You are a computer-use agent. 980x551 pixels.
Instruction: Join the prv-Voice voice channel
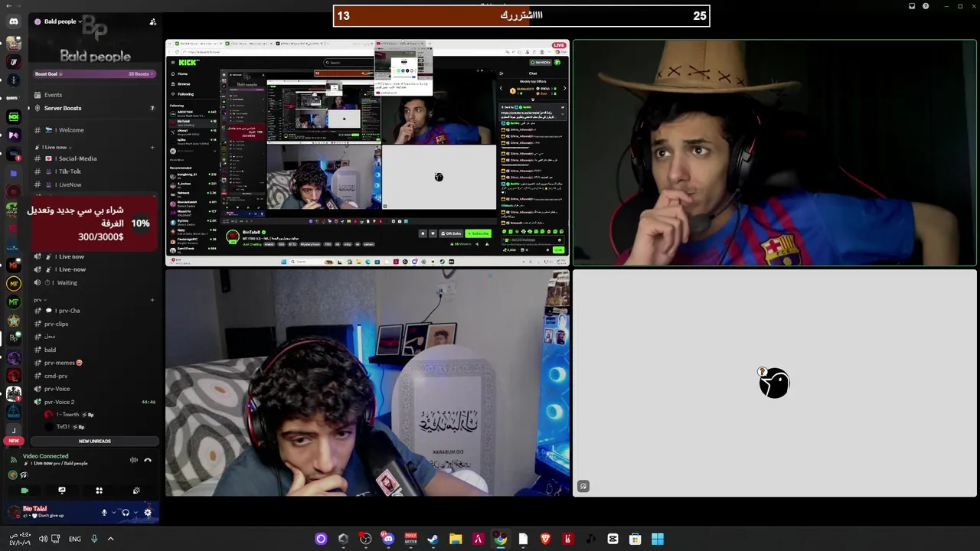tap(95, 389)
